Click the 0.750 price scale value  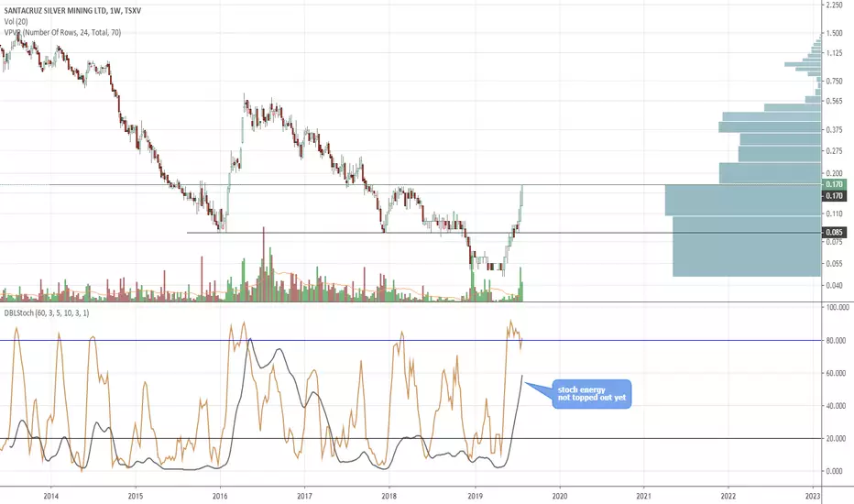coord(835,82)
